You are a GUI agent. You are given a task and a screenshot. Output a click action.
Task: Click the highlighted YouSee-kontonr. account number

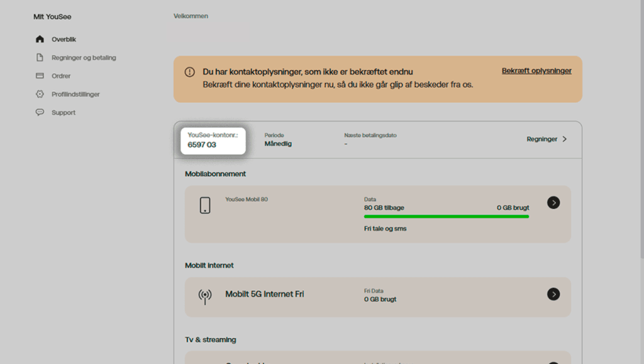pos(202,145)
